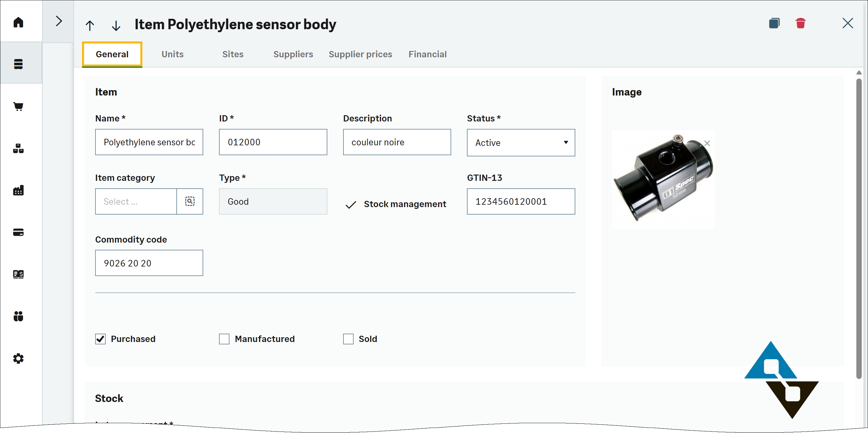Duplicate the item using copy icon
Screen dimensions: 868x433
point(774,23)
